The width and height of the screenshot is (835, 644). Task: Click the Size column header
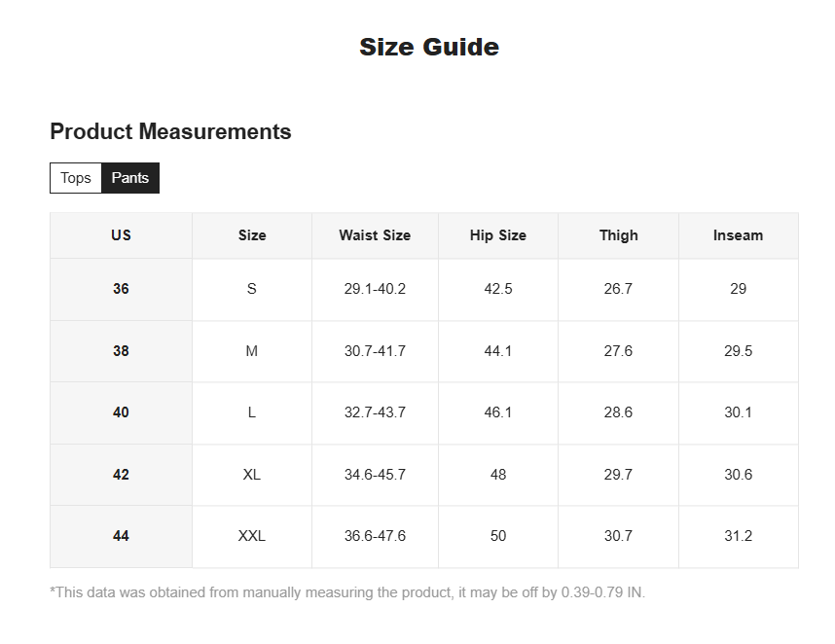252,235
